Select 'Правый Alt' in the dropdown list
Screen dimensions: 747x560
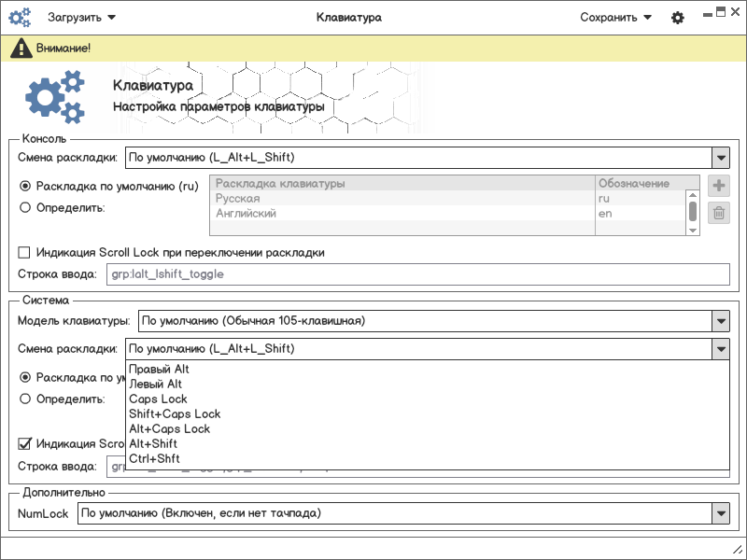click(159, 369)
